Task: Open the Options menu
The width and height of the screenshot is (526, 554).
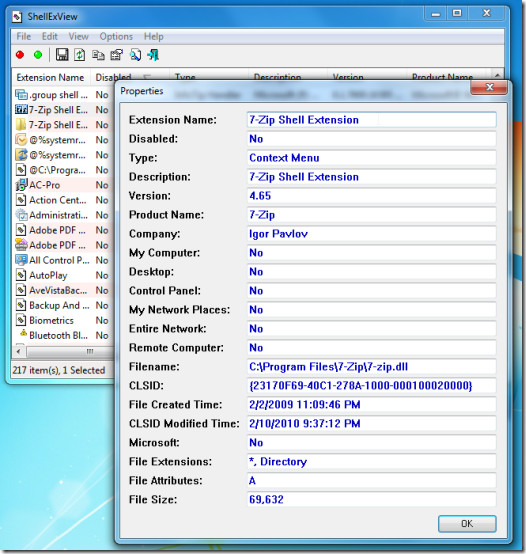Action: click(116, 36)
